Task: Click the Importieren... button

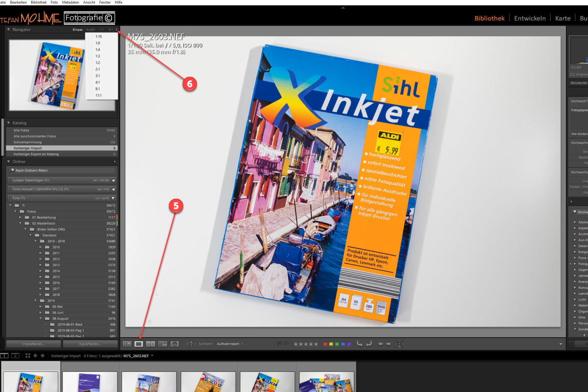Action: click(34, 344)
